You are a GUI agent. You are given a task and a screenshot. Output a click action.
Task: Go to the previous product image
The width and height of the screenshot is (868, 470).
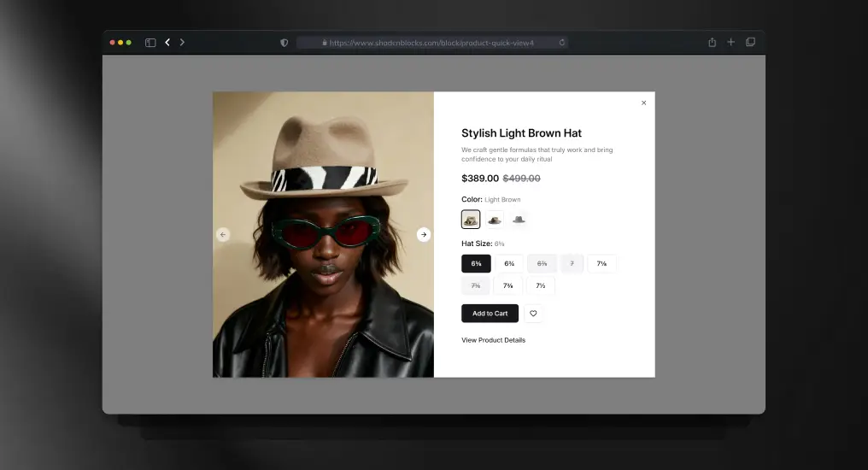click(223, 234)
